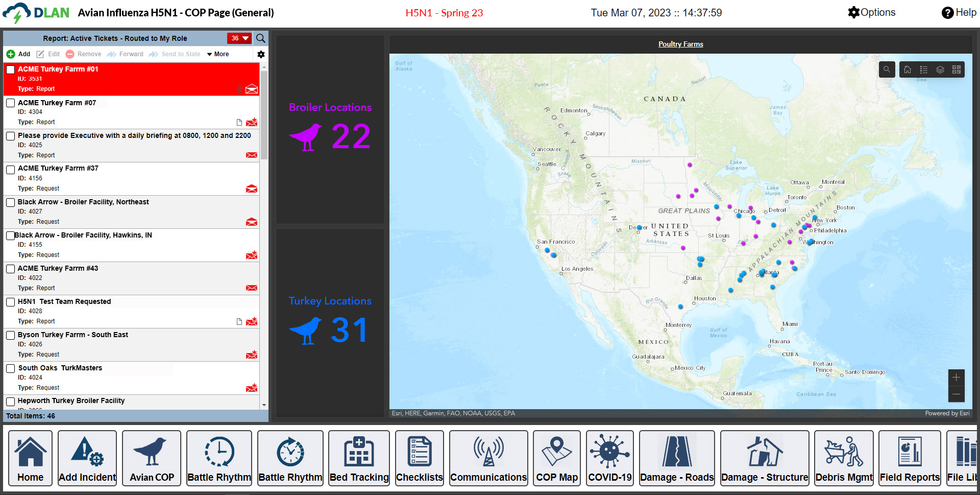The width and height of the screenshot is (980, 495).
Task: Go to the Field Reports board
Action: tap(910, 458)
